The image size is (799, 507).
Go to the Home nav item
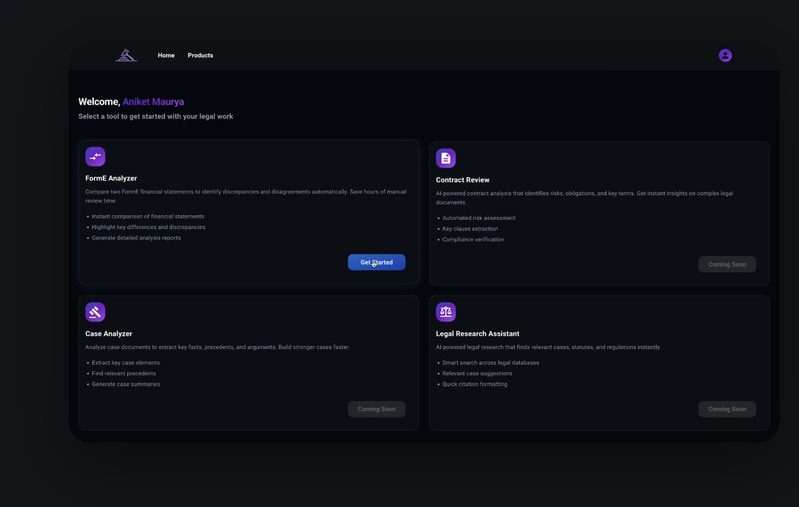pos(166,56)
